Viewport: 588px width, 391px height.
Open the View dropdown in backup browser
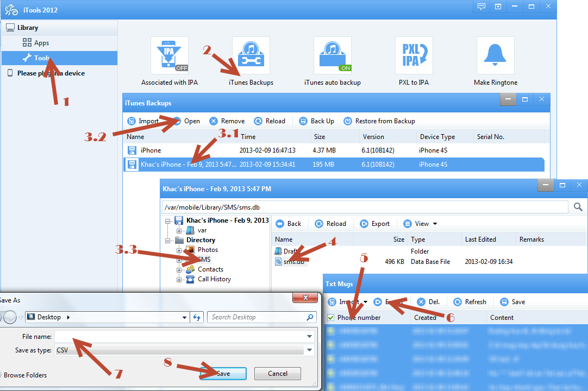(x=420, y=224)
